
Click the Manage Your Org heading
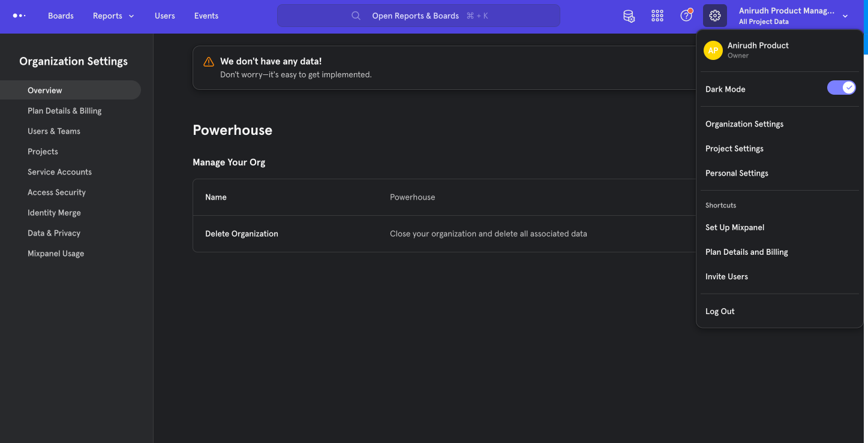tap(229, 162)
